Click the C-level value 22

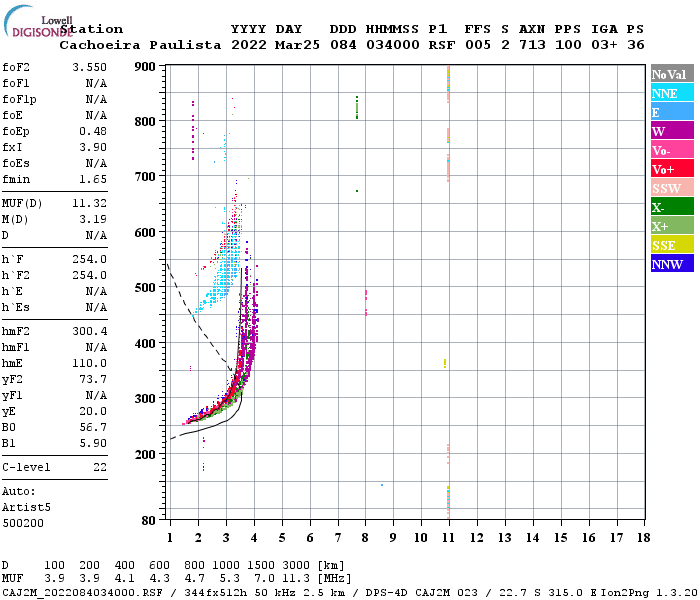tap(100, 467)
